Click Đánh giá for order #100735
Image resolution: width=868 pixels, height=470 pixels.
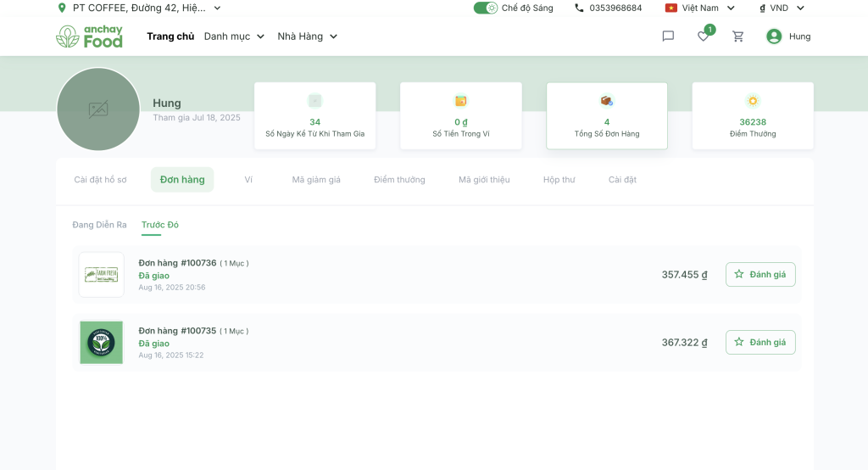[x=760, y=342]
